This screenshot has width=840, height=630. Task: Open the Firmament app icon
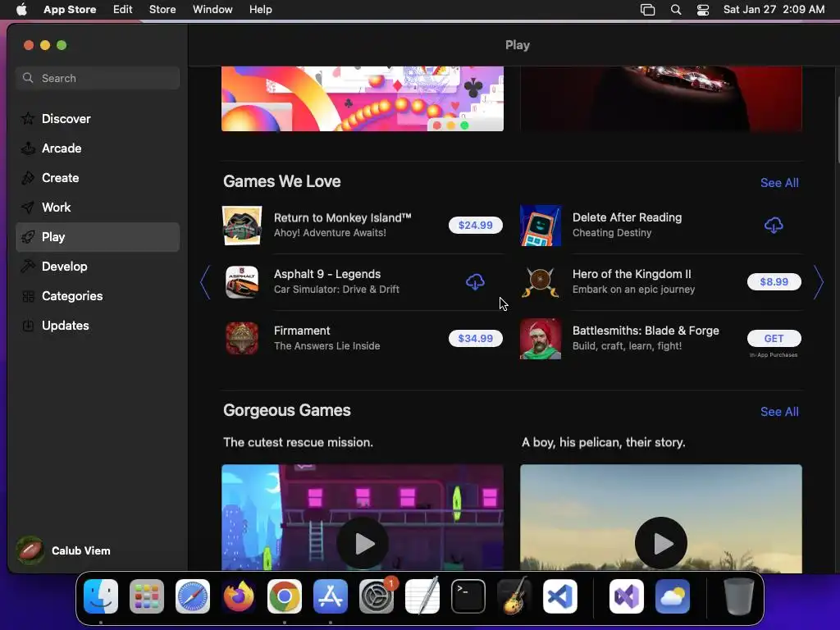242,339
